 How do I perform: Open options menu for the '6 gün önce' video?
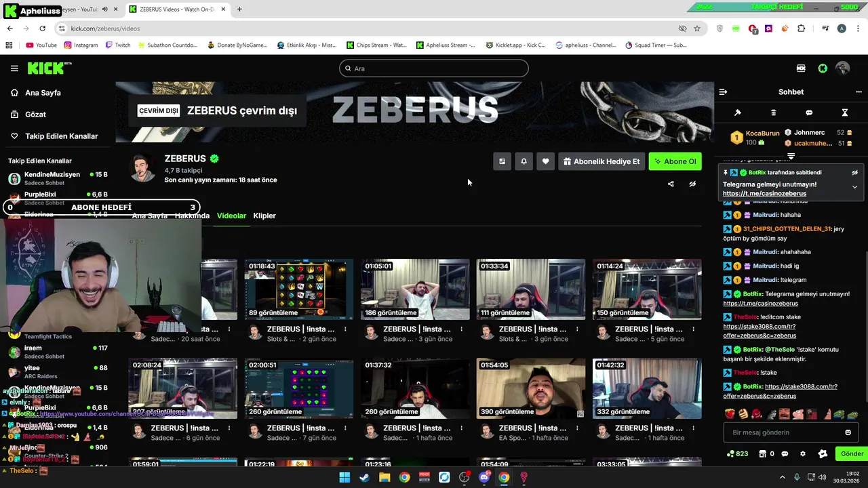[229, 428]
